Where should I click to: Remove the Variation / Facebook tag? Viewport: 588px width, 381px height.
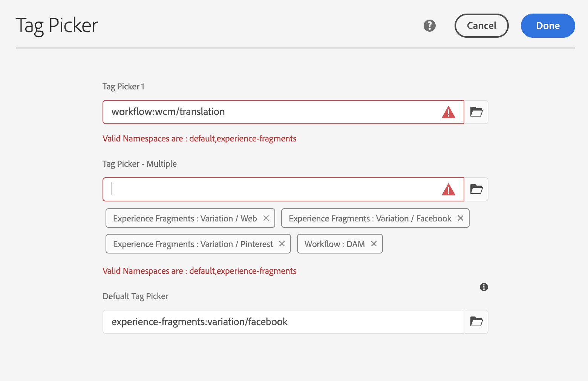point(460,218)
